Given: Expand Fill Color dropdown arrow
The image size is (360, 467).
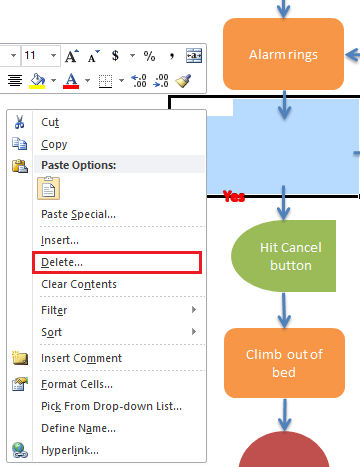Looking at the screenshot, I should click(x=53, y=81).
